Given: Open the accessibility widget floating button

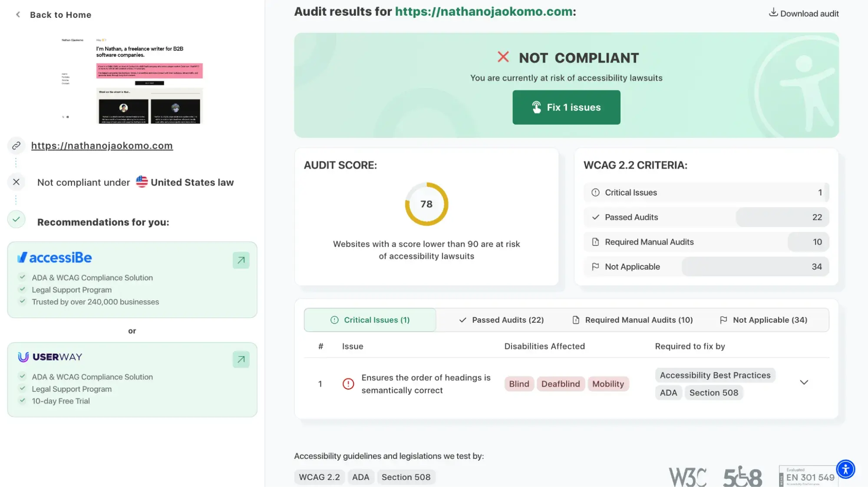Looking at the screenshot, I should [845, 469].
